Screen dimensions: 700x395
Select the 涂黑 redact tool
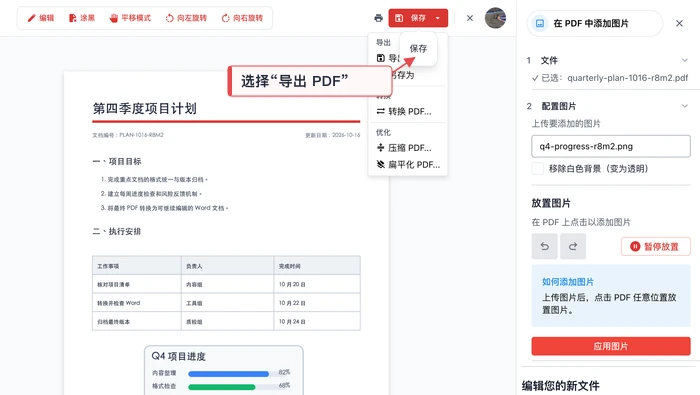(82, 18)
